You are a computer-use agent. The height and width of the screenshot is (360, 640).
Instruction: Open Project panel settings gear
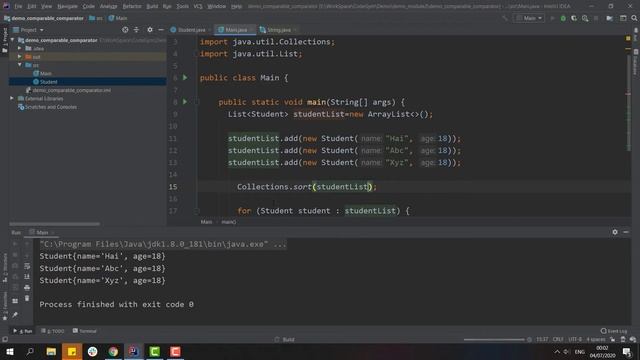point(150,30)
